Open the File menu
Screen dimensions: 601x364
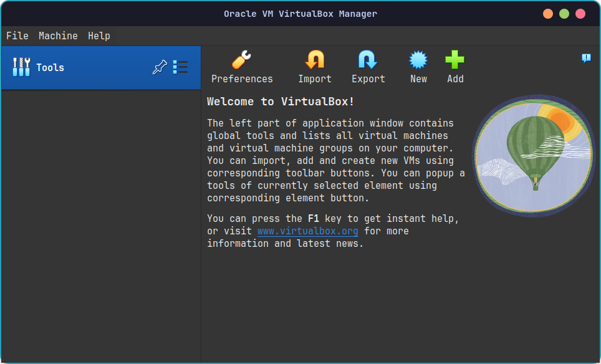point(17,36)
